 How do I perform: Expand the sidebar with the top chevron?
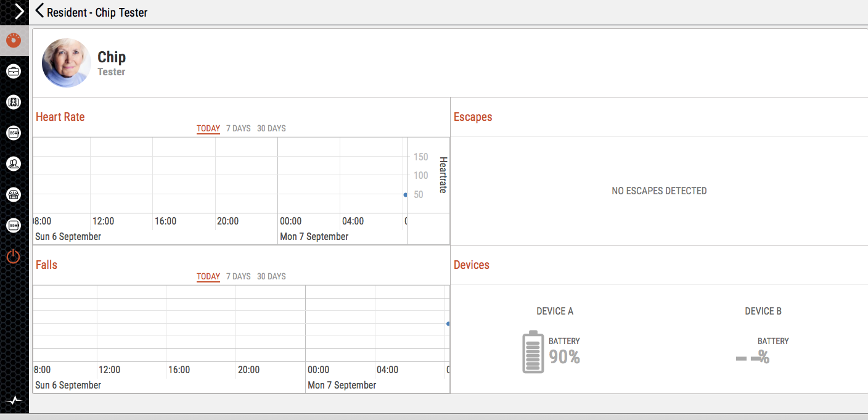(19, 12)
